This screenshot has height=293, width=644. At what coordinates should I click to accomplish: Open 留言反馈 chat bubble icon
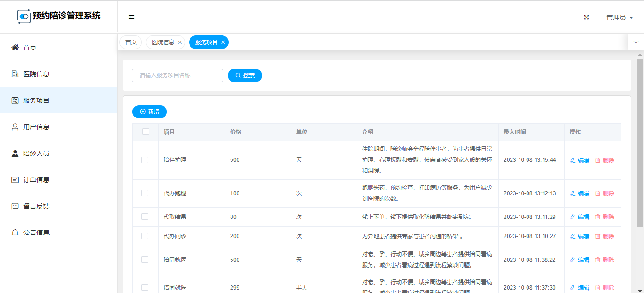click(15, 206)
